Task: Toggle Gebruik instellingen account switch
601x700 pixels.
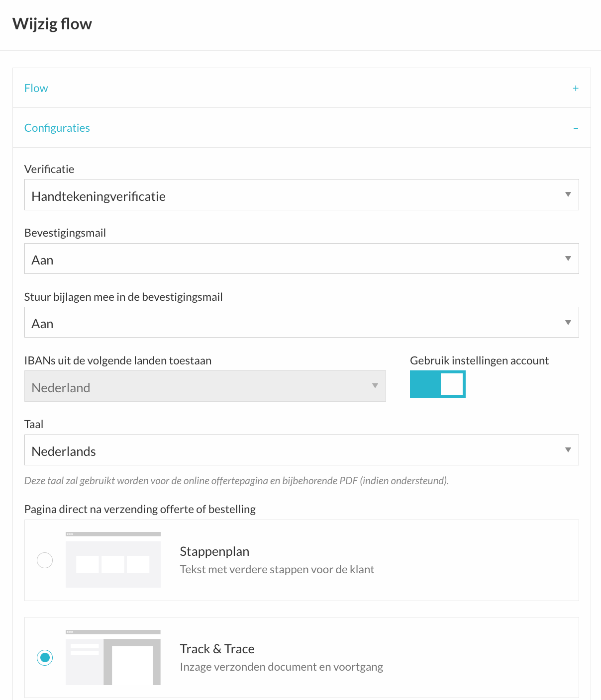Action: [438, 384]
